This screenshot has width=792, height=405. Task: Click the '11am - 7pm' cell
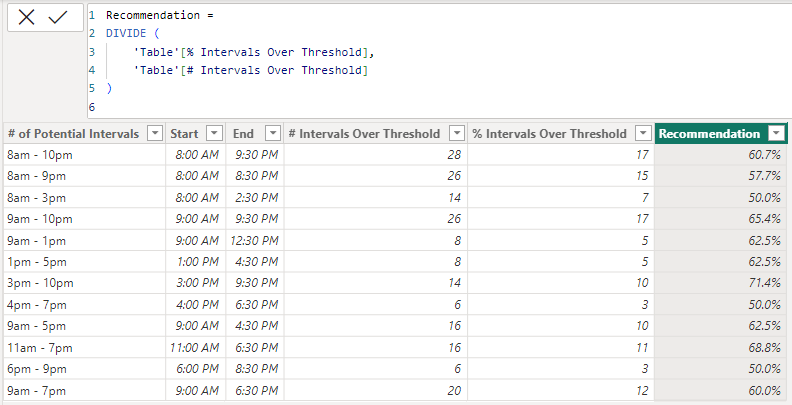tap(84, 347)
